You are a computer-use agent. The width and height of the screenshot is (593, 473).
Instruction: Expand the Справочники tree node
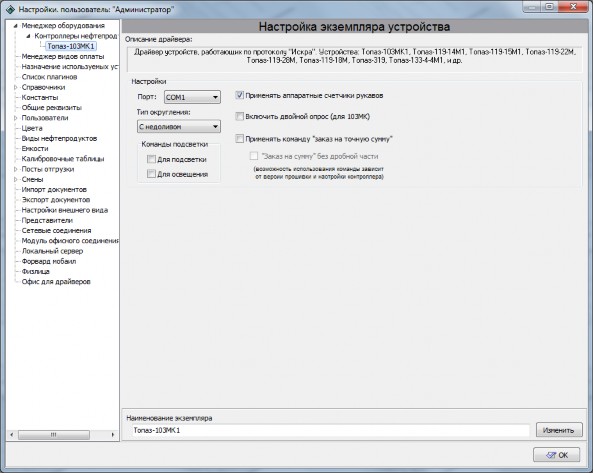coord(16,87)
